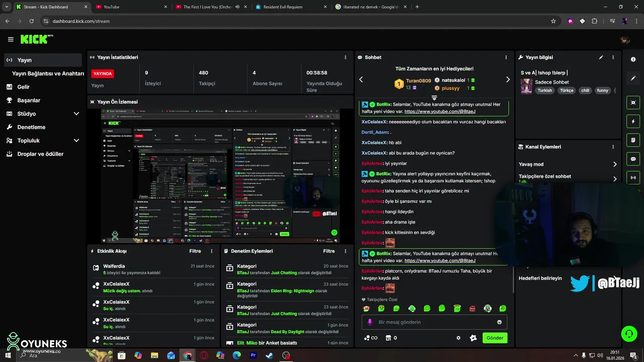The height and width of the screenshot is (362, 644).
Task: Reload the Kick dashboard page
Action: [31, 21]
